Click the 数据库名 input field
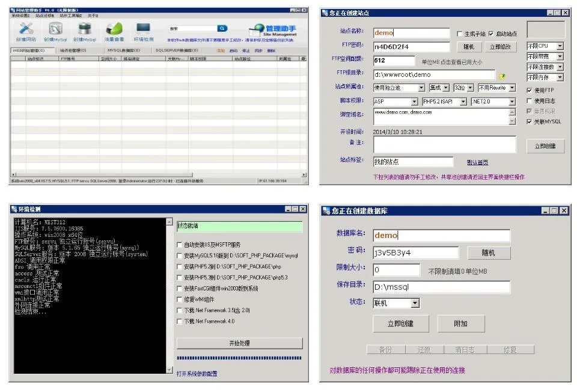Image resolution: width=577 pixels, height=392 pixels. pos(441,236)
